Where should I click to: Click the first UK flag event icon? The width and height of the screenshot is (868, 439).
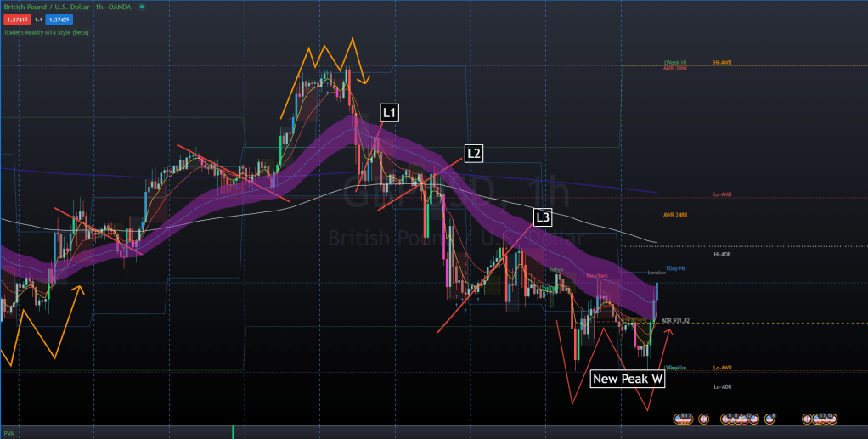click(702, 419)
